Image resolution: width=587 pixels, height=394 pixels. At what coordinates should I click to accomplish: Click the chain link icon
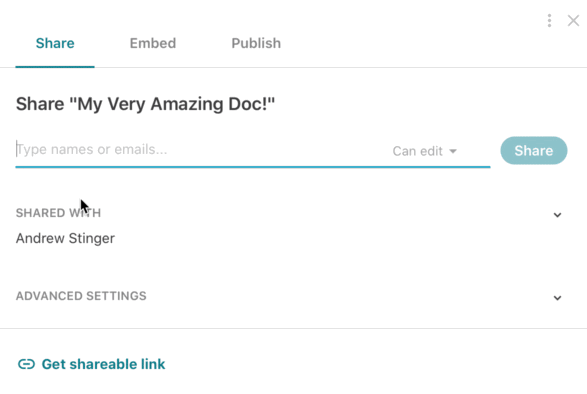tap(26, 364)
